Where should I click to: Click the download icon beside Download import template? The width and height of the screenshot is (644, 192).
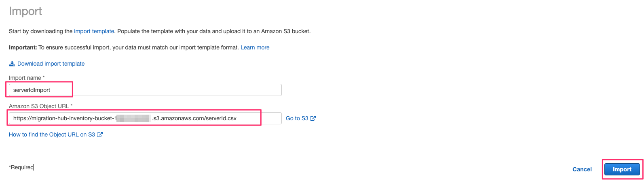point(12,64)
